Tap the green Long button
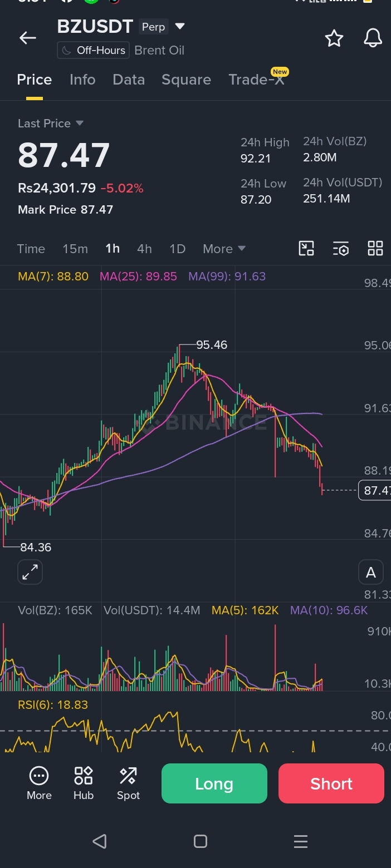 click(x=214, y=783)
